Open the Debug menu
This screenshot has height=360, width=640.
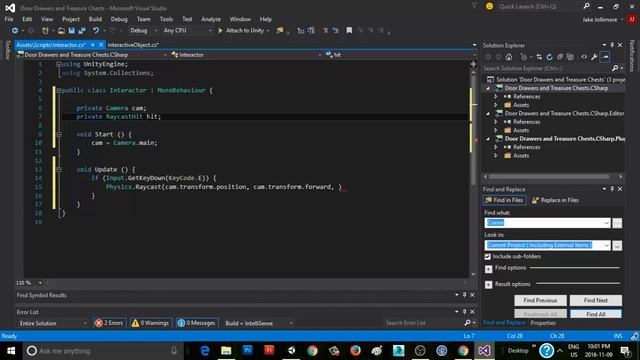(x=119, y=19)
